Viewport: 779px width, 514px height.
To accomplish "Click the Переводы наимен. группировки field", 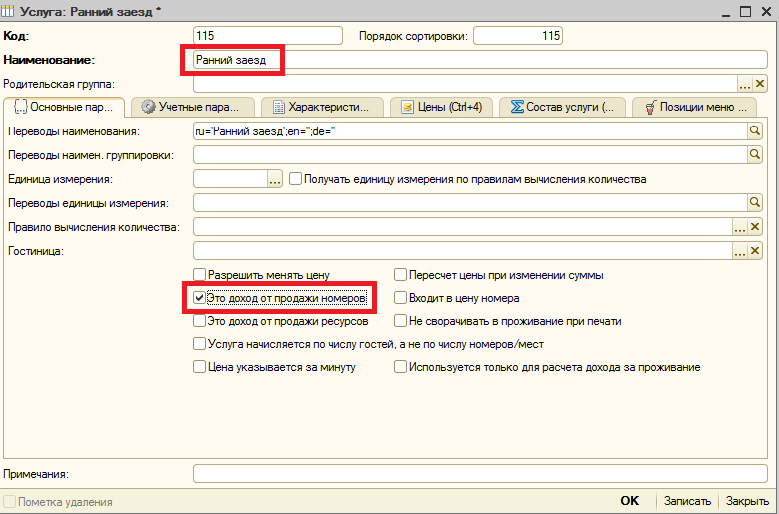I will click(x=470, y=154).
